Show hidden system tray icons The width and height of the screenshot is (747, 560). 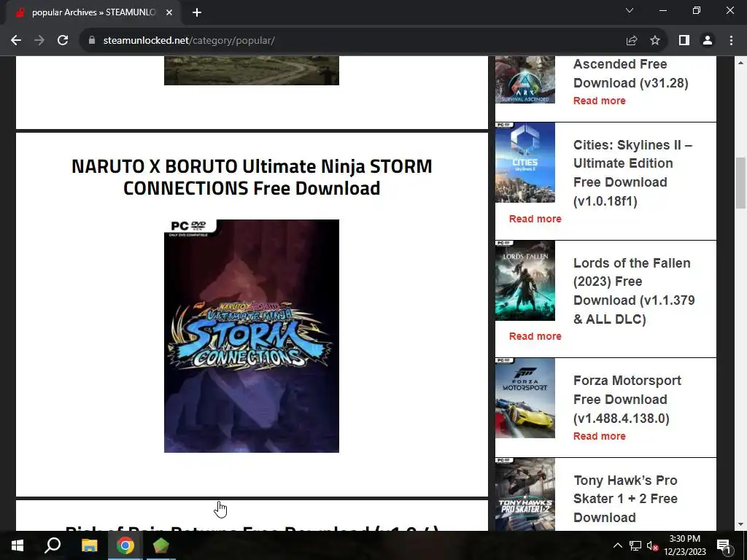coord(617,545)
